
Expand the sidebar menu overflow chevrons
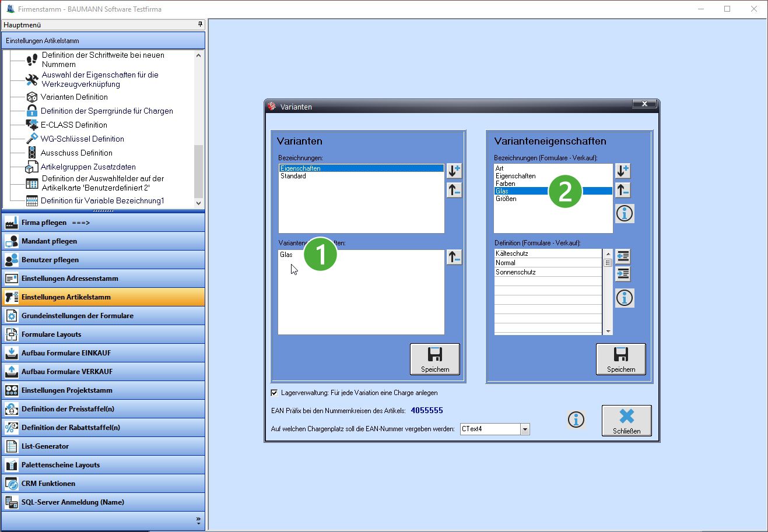[x=198, y=519]
